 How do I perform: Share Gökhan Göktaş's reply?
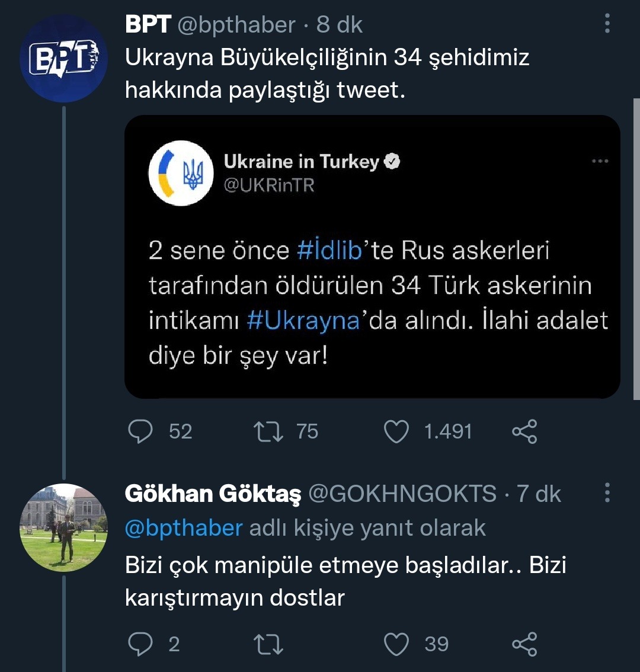[524, 644]
